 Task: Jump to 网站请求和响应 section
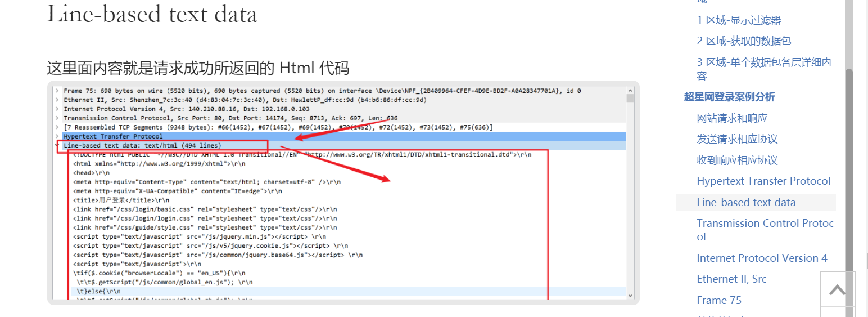pyautogui.click(x=732, y=118)
